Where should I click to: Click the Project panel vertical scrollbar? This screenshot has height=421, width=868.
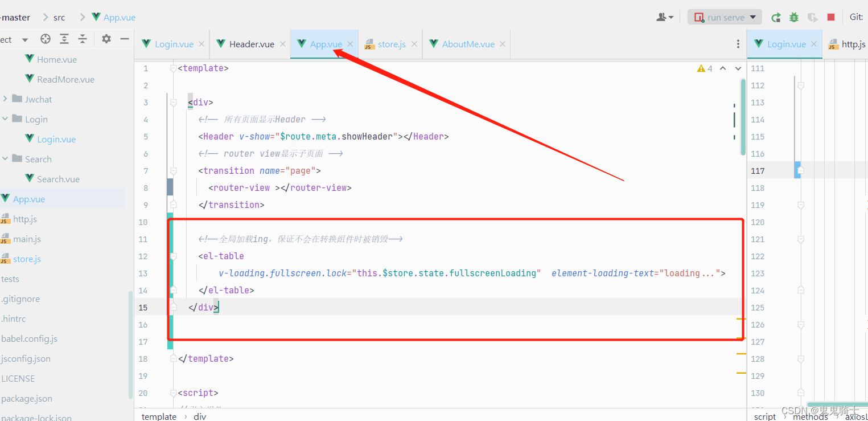[x=130, y=345]
